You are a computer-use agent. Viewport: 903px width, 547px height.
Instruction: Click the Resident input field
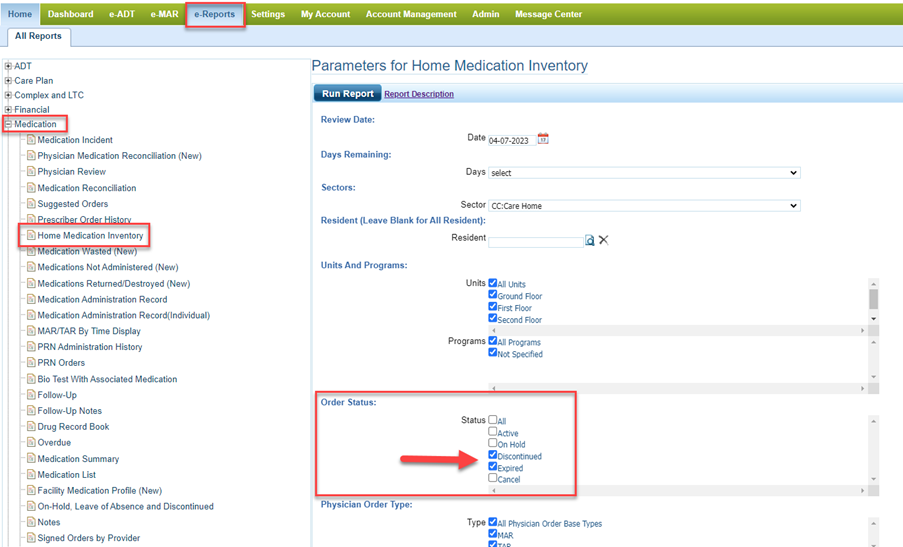[x=535, y=240]
